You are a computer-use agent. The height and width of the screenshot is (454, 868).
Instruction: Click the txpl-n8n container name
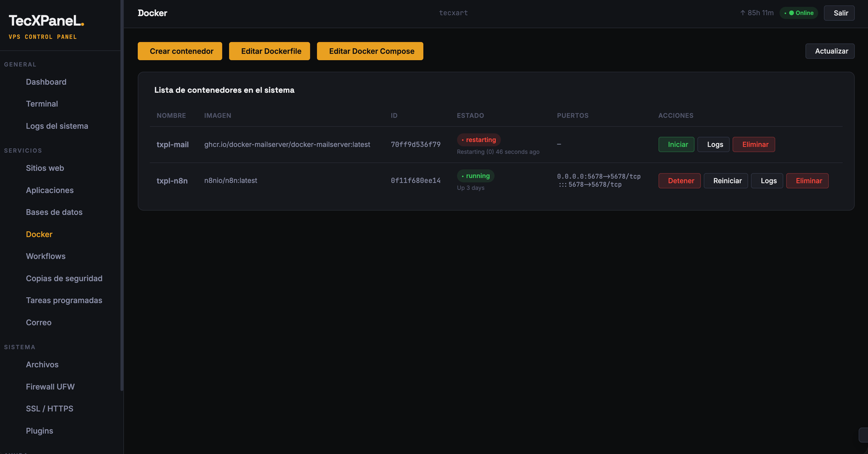click(x=172, y=181)
